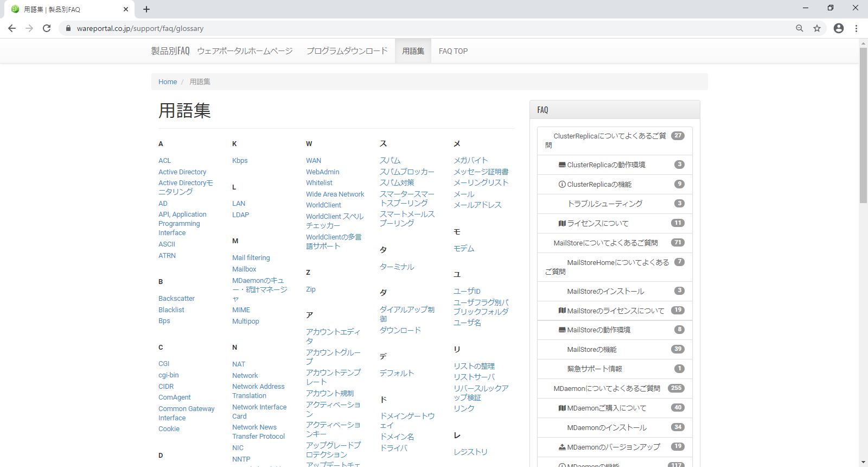Viewport: 868px width, 467px height.
Task: Open the LDAP glossary entry
Action: click(x=240, y=214)
